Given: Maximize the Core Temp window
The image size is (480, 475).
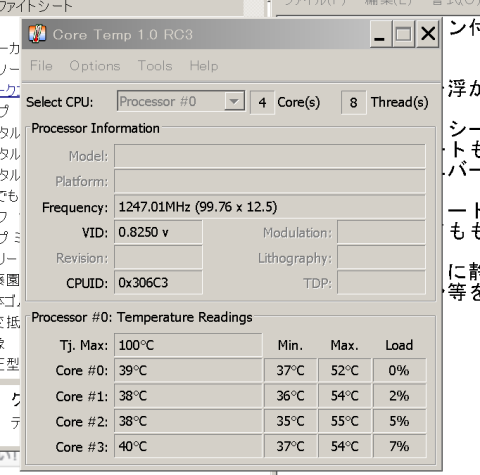Looking at the screenshot, I should click(x=403, y=34).
